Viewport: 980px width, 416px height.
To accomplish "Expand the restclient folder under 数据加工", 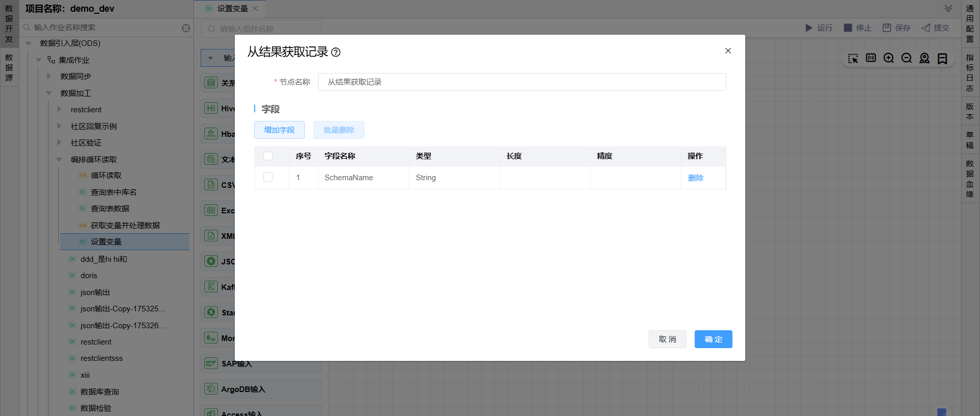I will pos(59,110).
